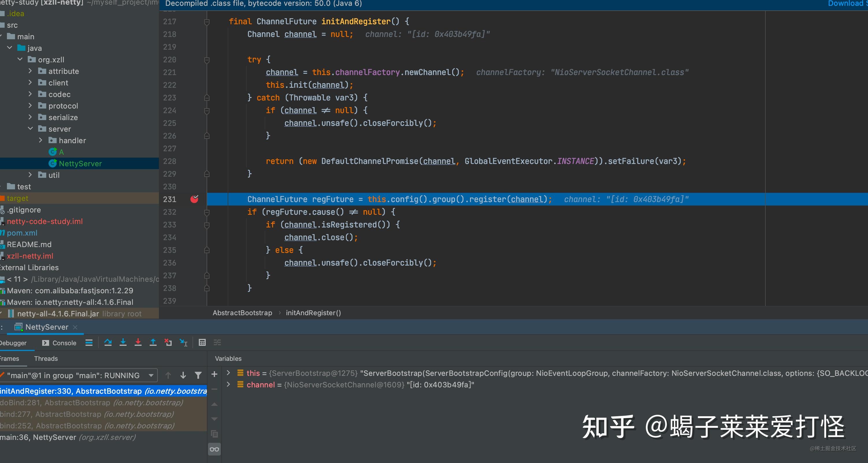Open the thread selector dropdown showing main@1
Screen dimensions: 868x463
pyautogui.click(x=151, y=375)
